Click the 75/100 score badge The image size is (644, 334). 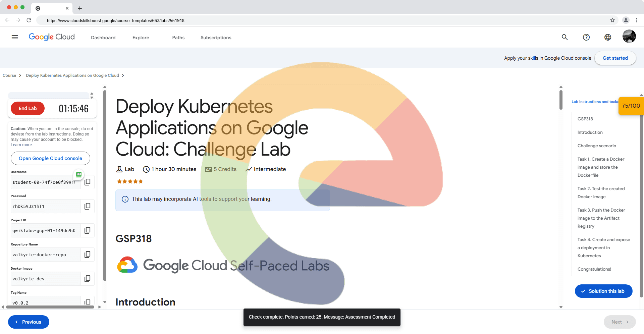(631, 106)
